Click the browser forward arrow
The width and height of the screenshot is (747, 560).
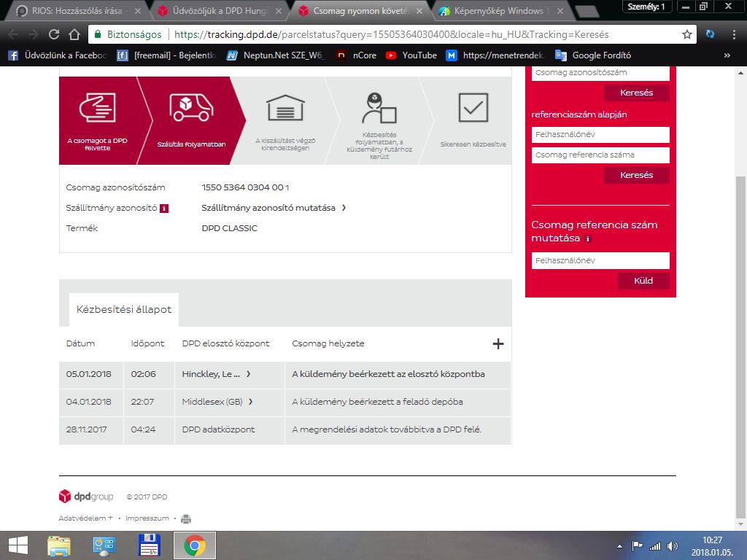click(34, 34)
